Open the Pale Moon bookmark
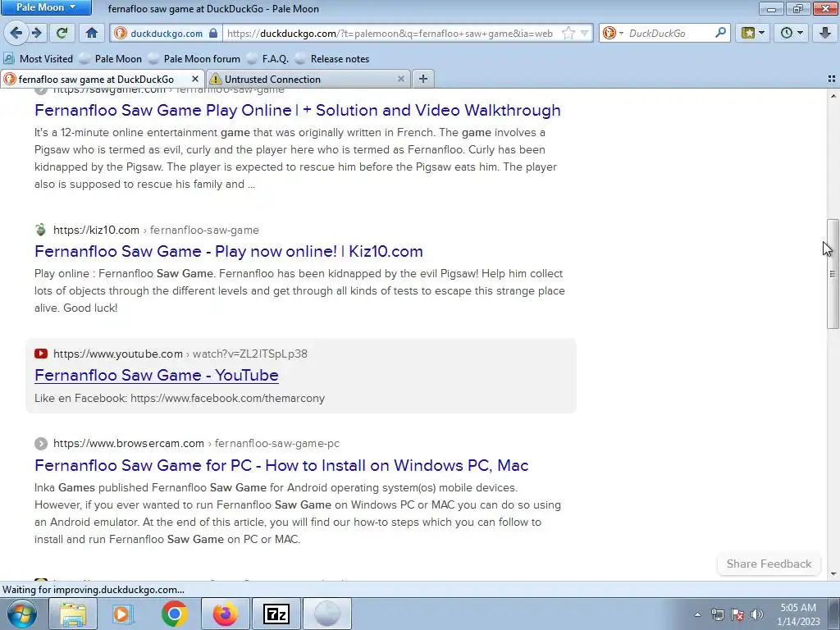This screenshot has width=840, height=630. point(110,59)
